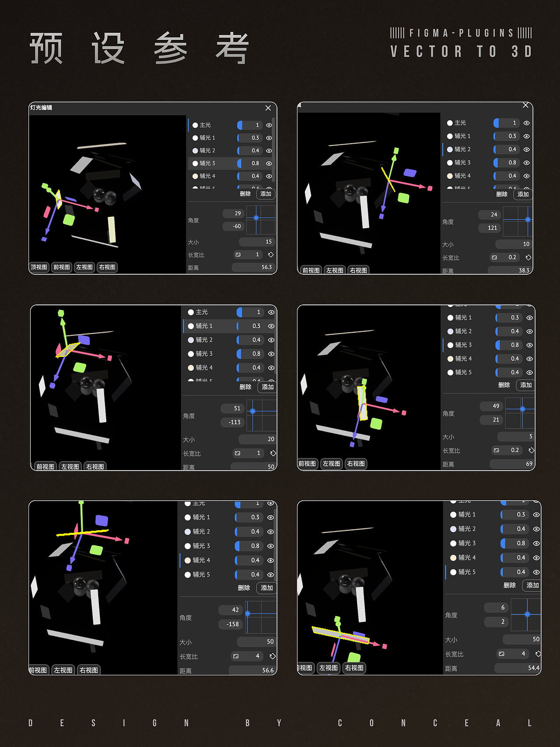Click 删除 in the 灯光编辑 window

tap(245, 194)
